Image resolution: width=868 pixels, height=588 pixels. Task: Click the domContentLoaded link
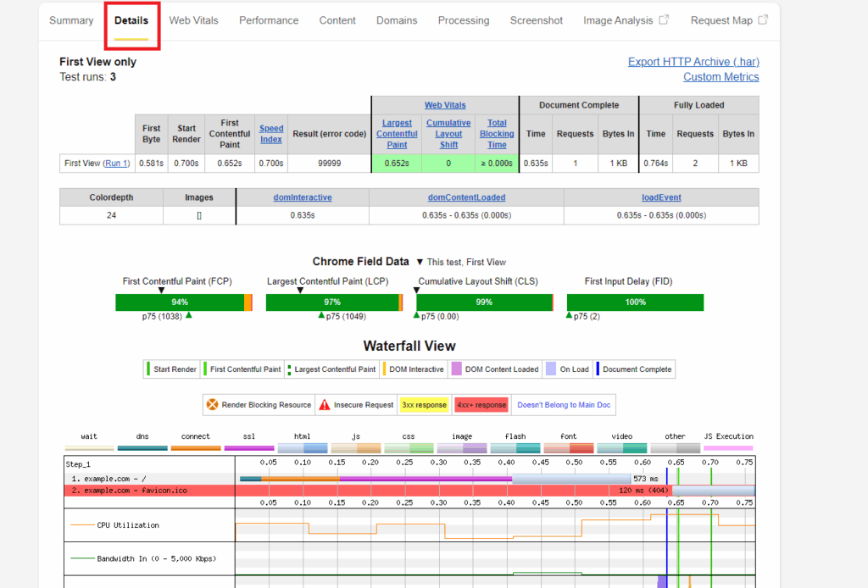click(467, 197)
